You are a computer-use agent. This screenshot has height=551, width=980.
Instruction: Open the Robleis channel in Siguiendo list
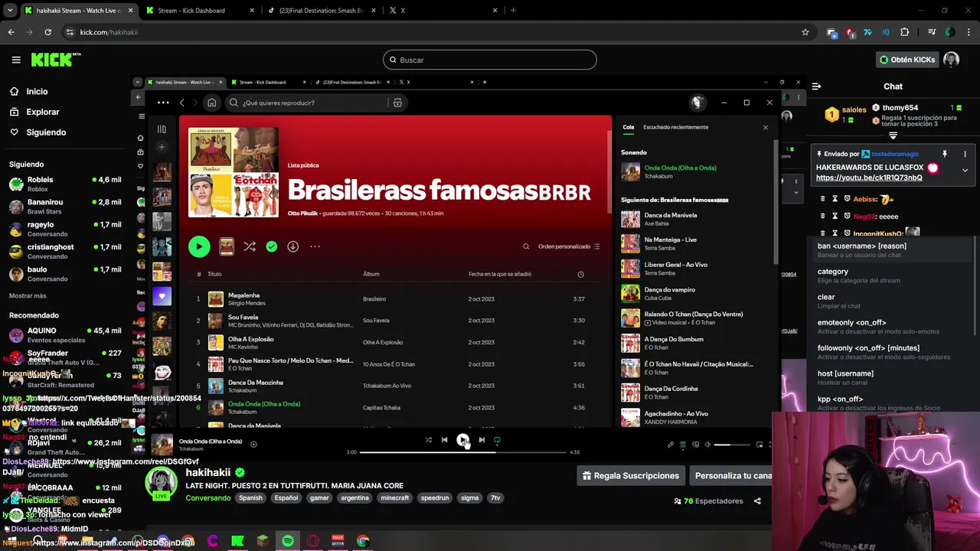(x=65, y=184)
